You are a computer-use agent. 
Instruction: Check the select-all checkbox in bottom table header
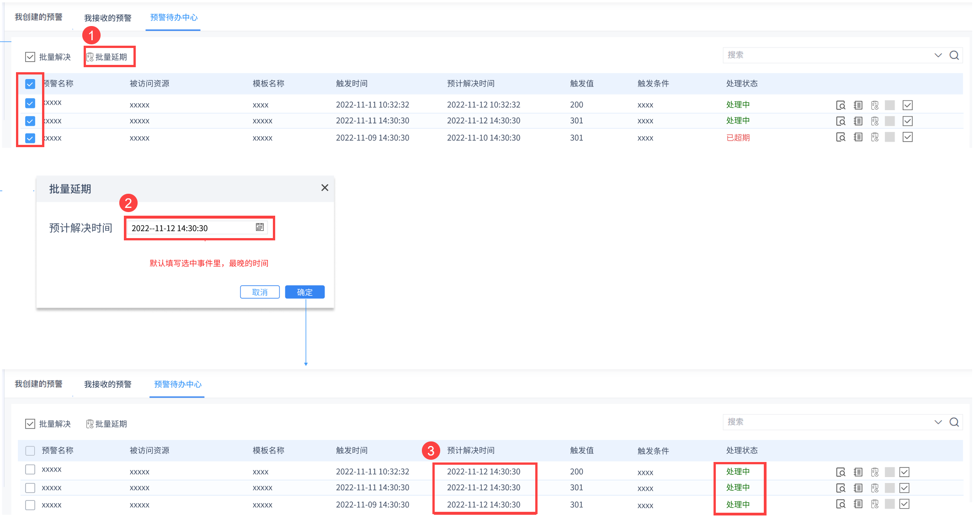coord(30,451)
